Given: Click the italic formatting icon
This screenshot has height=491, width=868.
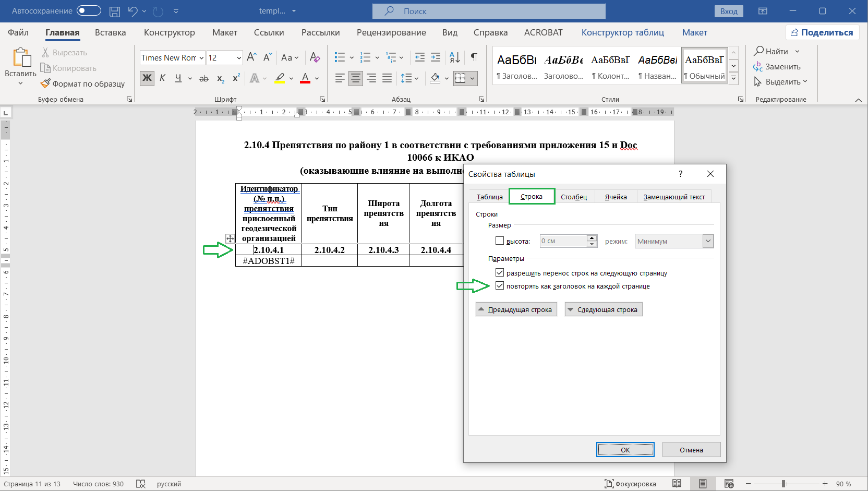Looking at the screenshot, I should coord(163,78).
